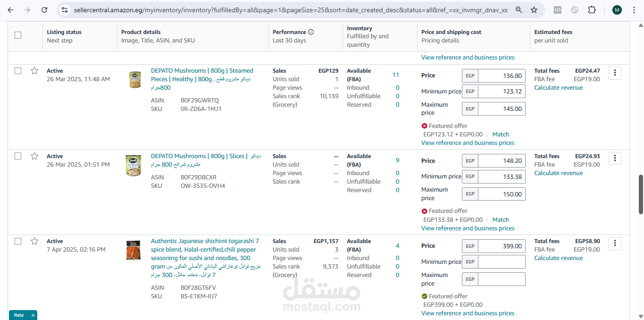Click Calculate revenue for EGP24.93 fees row
This screenshot has height=320, width=644.
coord(559,173)
